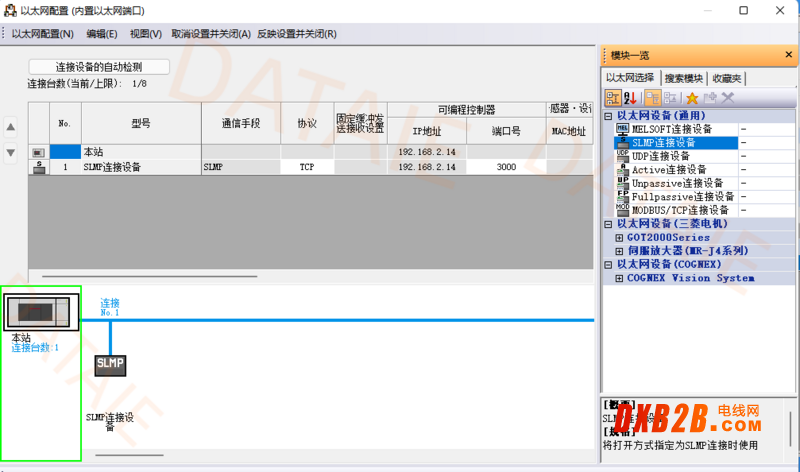Click IP address in SLMP row
Viewport: 800px width, 472px height.
coord(427,167)
